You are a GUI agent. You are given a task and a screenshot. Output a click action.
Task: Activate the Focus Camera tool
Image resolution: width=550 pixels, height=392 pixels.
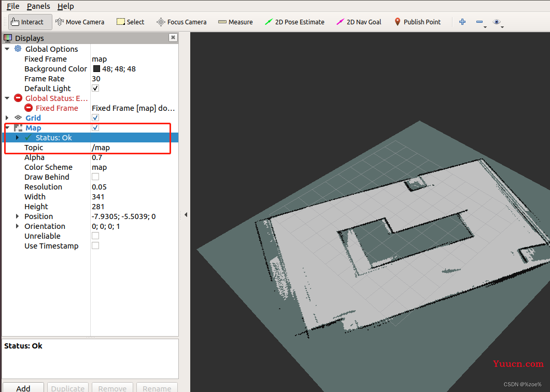point(181,22)
